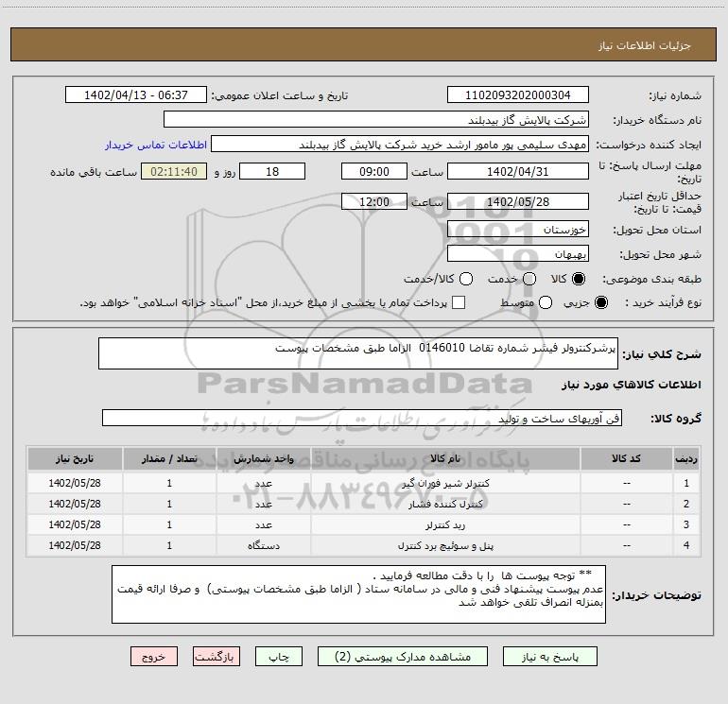This screenshot has width=728, height=704.
Task: Click the validity time field 12:00
Action: point(374,202)
